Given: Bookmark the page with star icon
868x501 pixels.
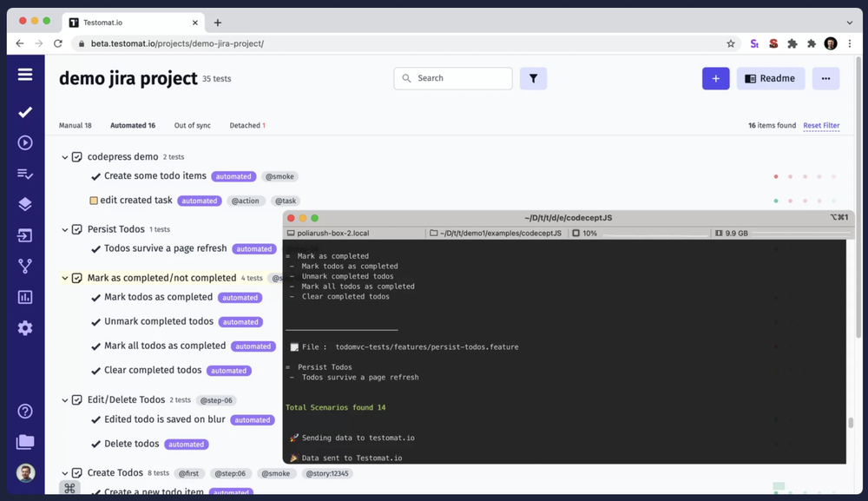Looking at the screenshot, I should pyautogui.click(x=731, y=43).
